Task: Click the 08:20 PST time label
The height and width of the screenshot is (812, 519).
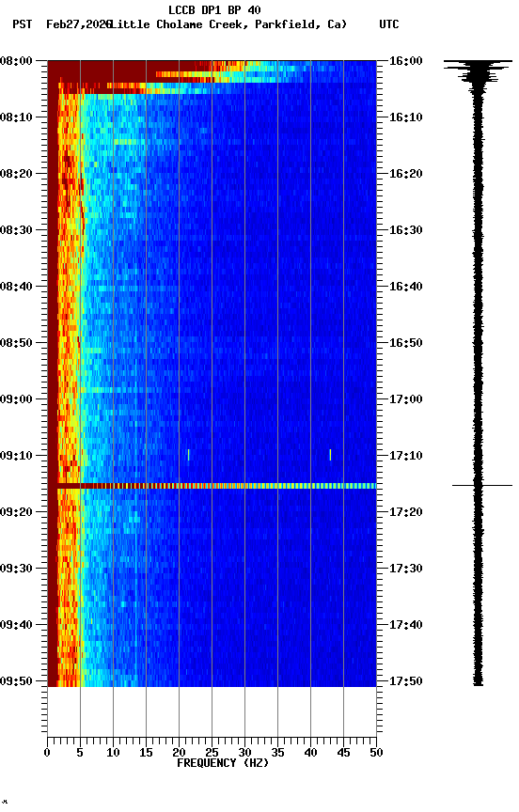Action: (x=17, y=174)
